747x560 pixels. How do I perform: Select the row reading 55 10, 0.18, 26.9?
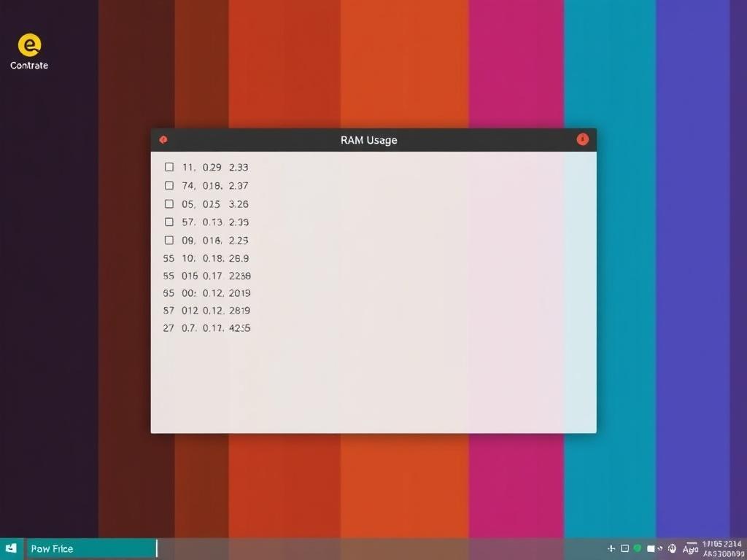click(x=206, y=258)
